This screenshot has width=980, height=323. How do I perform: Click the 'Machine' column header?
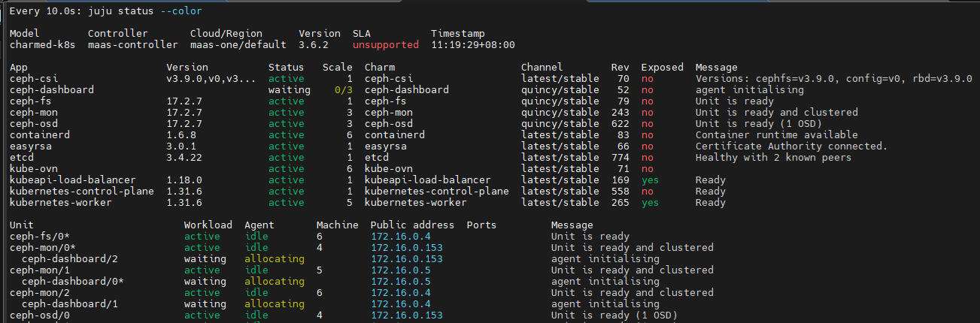coord(338,225)
